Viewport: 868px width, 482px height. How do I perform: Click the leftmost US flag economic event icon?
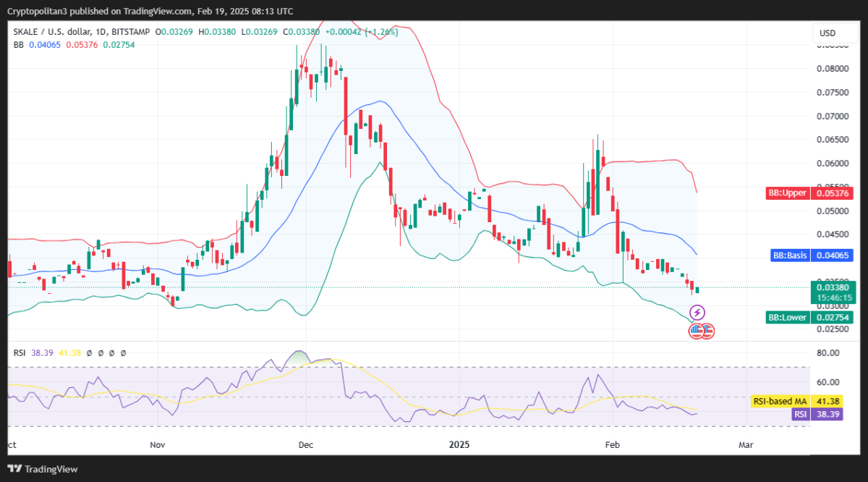(x=696, y=331)
